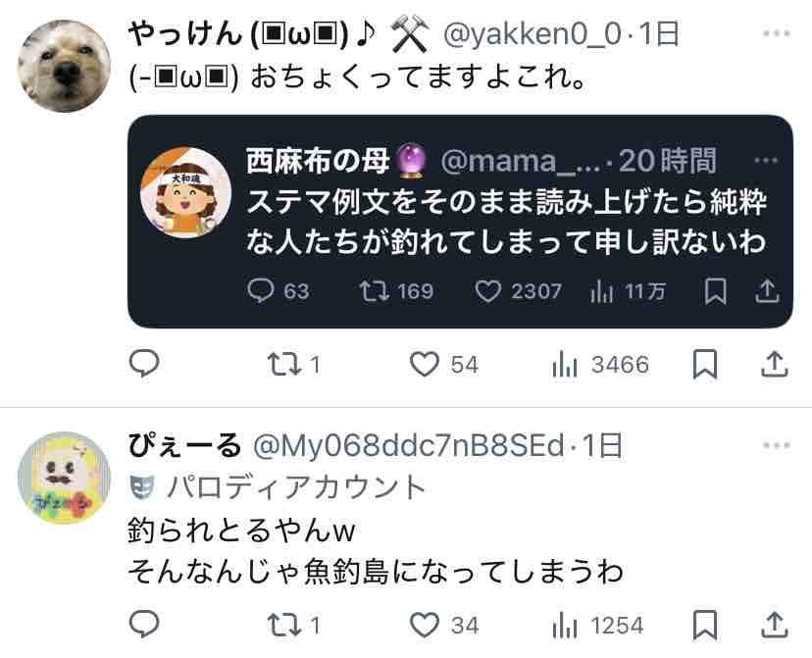
Task: Repost ぴぇーる's tweet
Action: coord(293,625)
